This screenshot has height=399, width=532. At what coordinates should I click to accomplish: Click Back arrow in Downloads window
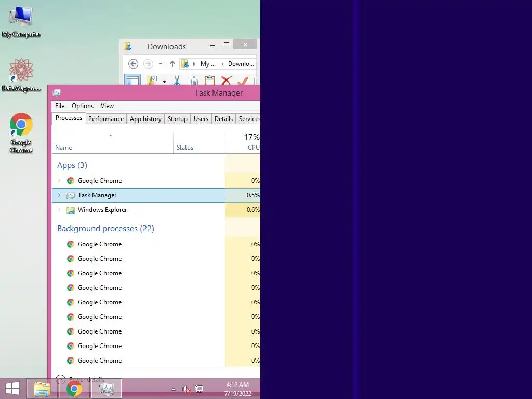pos(133,64)
